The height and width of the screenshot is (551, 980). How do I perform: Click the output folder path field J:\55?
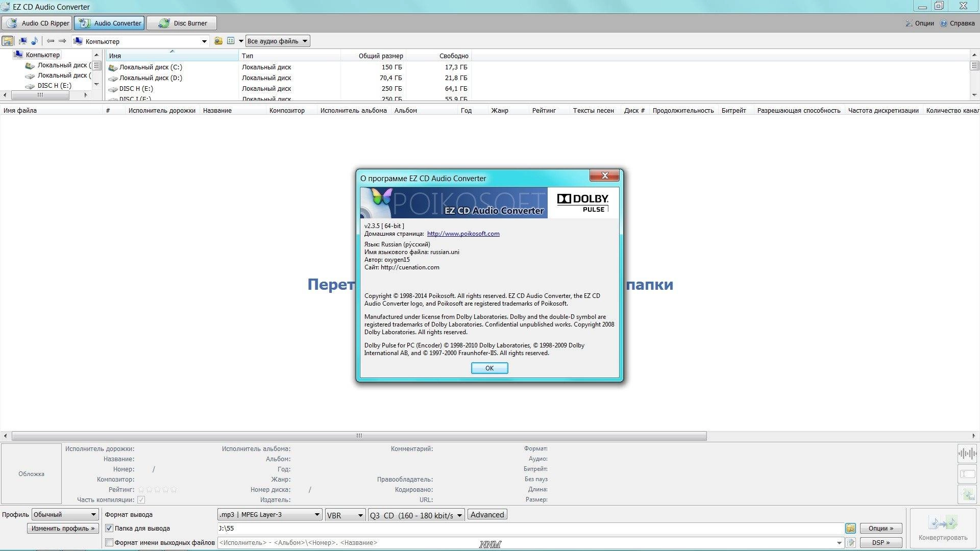pyautogui.click(x=530, y=529)
